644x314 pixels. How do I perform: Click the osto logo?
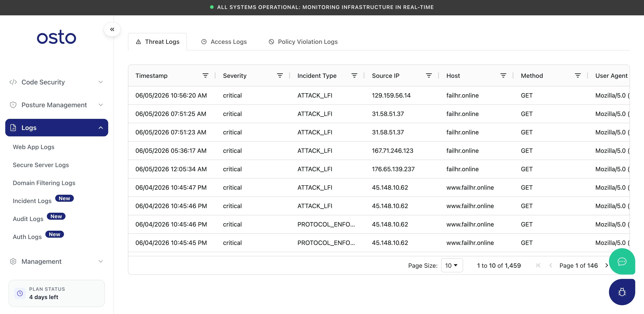coord(57,37)
